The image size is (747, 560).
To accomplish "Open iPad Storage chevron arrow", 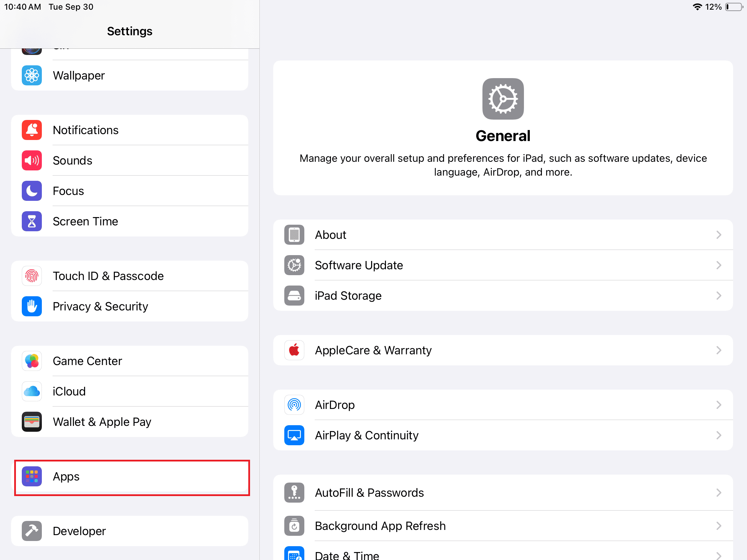I will [x=719, y=296].
